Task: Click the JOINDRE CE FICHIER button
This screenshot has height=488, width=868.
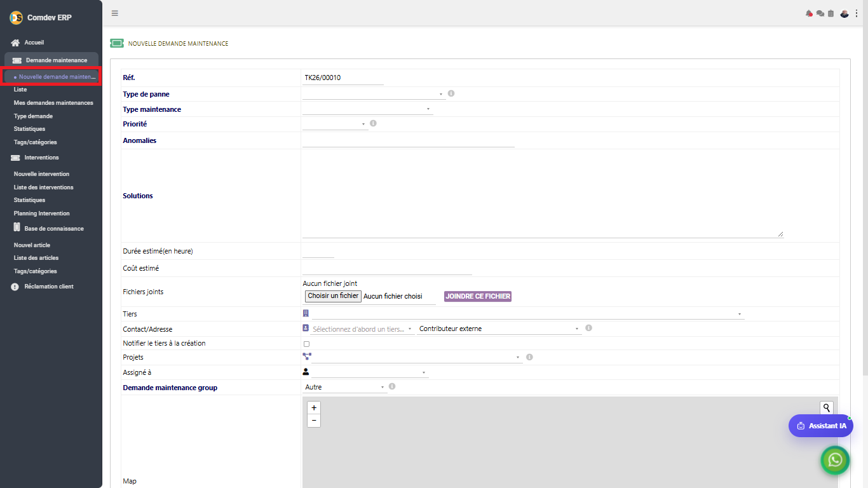Action: point(478,296)
